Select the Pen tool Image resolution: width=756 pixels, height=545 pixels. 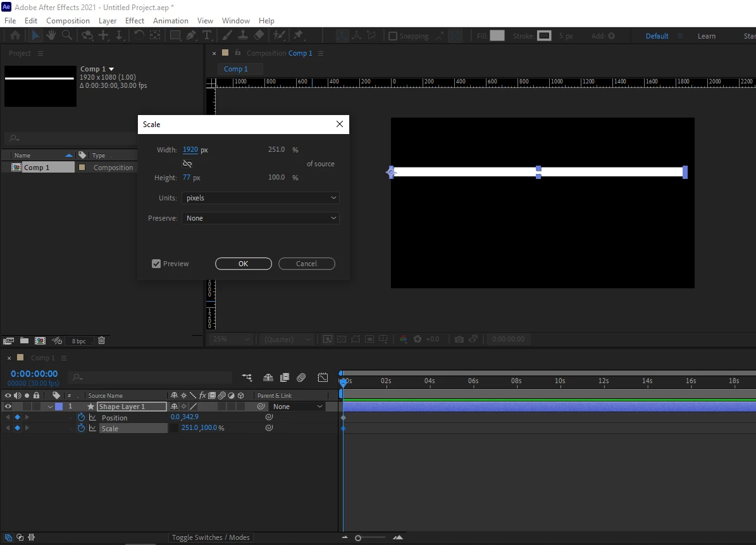[191, 35]
